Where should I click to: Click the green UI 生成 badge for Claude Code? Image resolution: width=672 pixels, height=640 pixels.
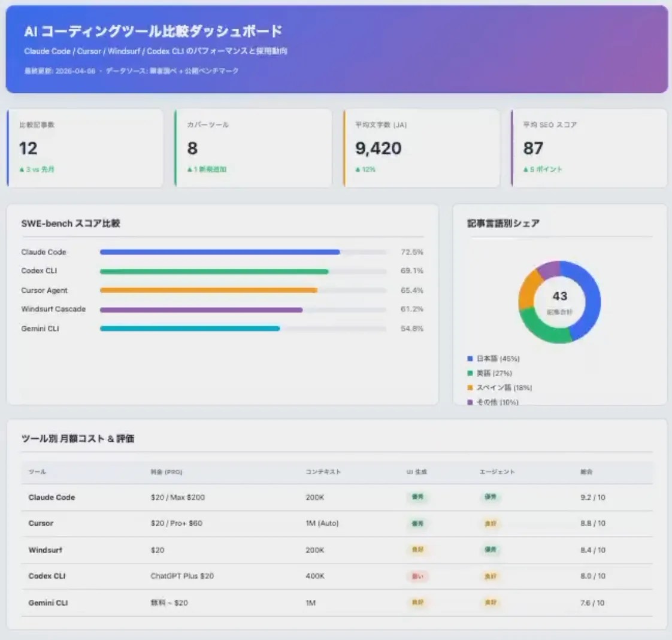(x=417, y=497)
